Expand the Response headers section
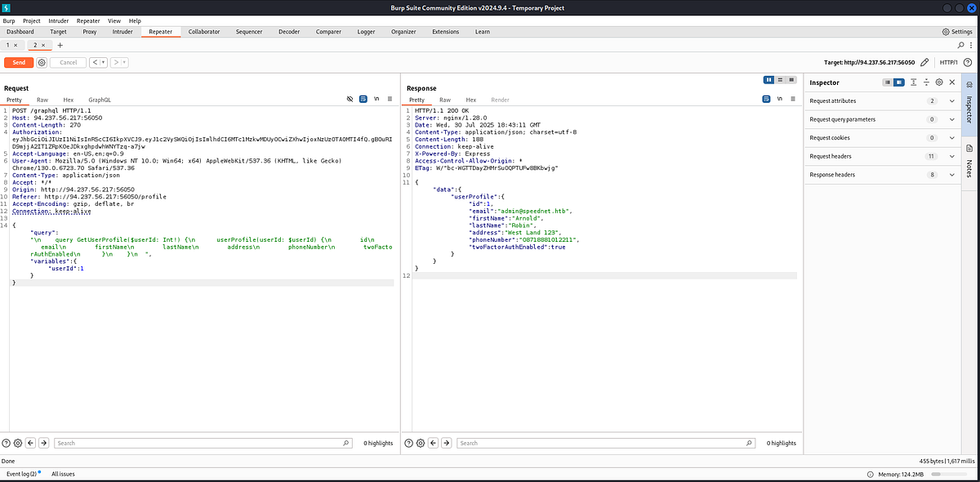This screenshot has width=980, height=482. [x=883, y=175]
